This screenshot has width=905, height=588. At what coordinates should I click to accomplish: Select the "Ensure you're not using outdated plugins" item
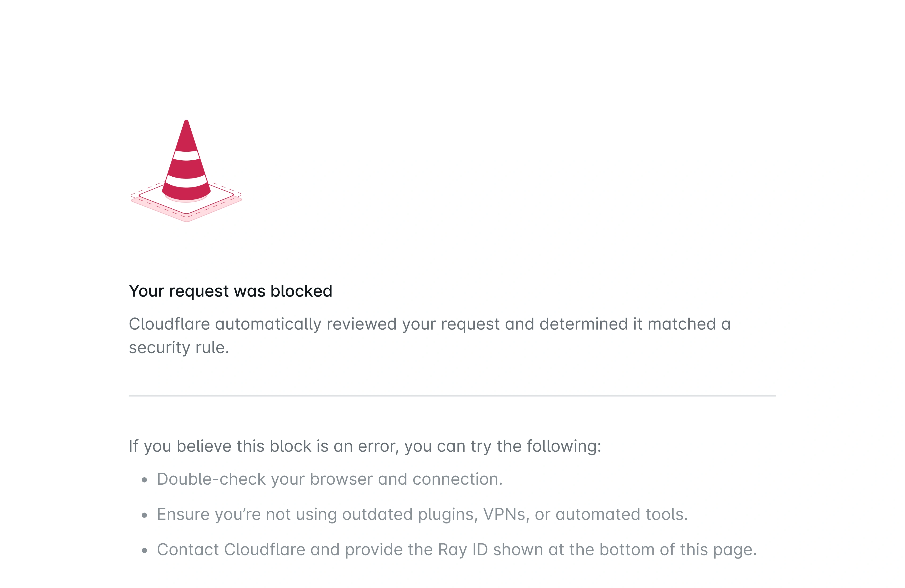[422, 515]
